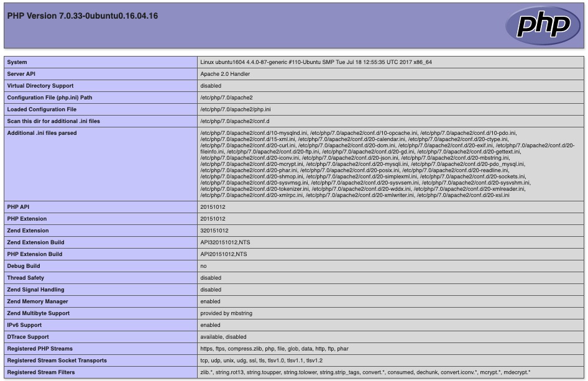Select the "no" value for Debug Build
The height and width of the screenshot is (381, 588).
[203, 266]
